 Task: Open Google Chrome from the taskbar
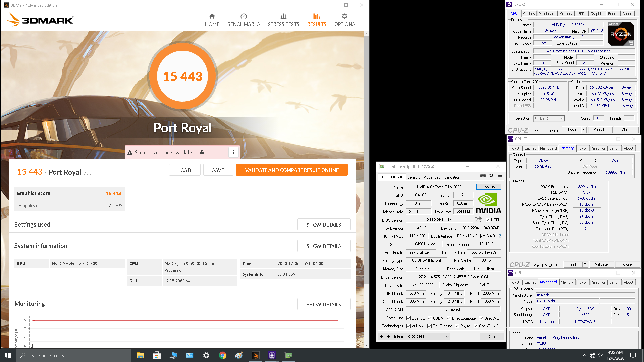pos(222,355)
